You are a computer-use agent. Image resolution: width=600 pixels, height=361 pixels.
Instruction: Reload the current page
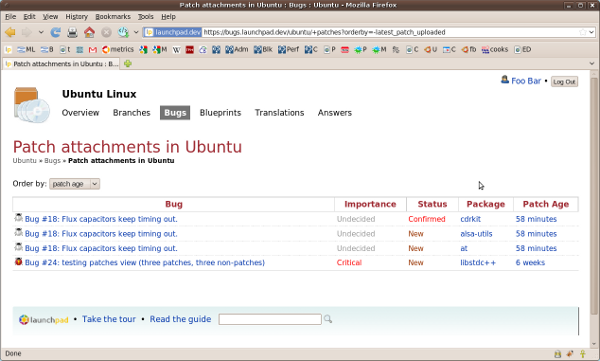[x=55, y=33]
